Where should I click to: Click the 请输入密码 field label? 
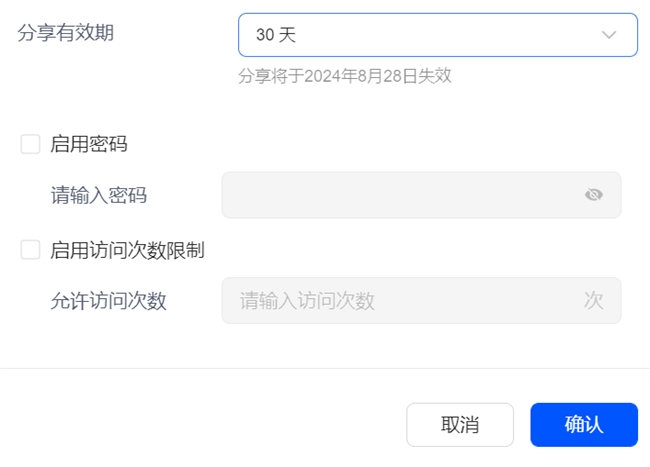coord(99,195)
